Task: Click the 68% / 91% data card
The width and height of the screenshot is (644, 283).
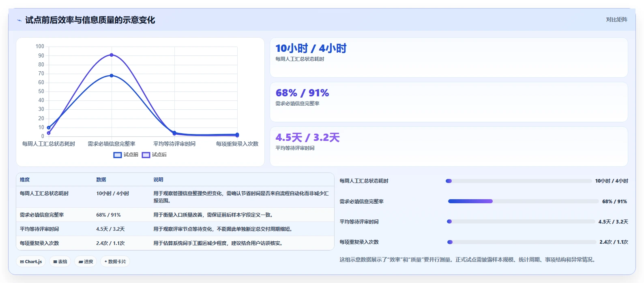Action: (449, 102)
